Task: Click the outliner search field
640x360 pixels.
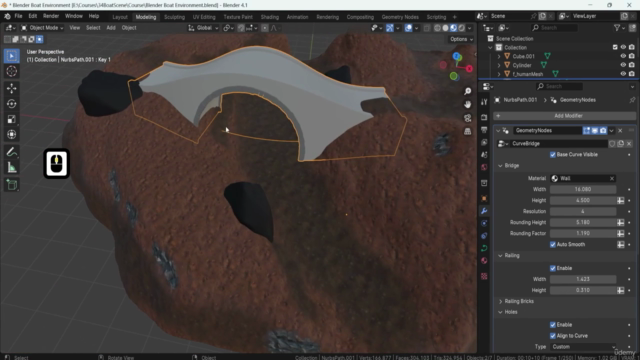Action: [x=554, y=28]
